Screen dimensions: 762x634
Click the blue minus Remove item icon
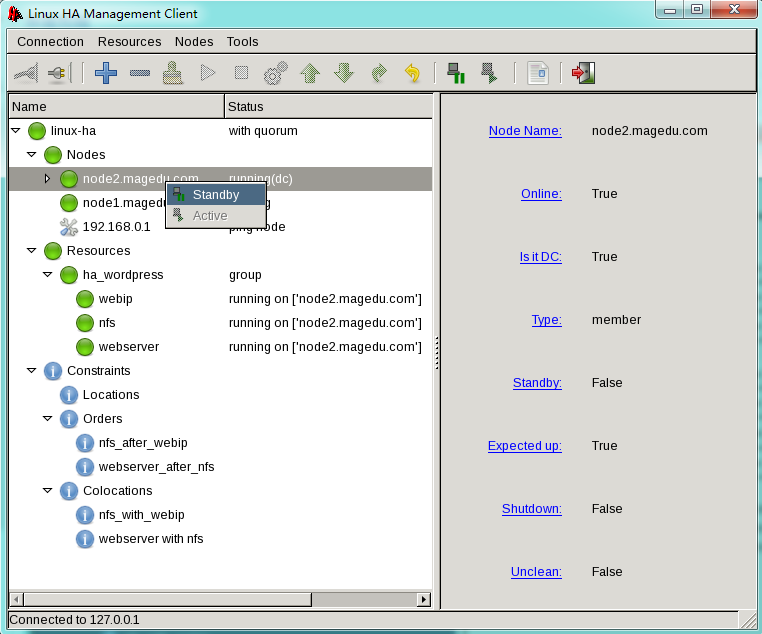[x=140, y=73]
